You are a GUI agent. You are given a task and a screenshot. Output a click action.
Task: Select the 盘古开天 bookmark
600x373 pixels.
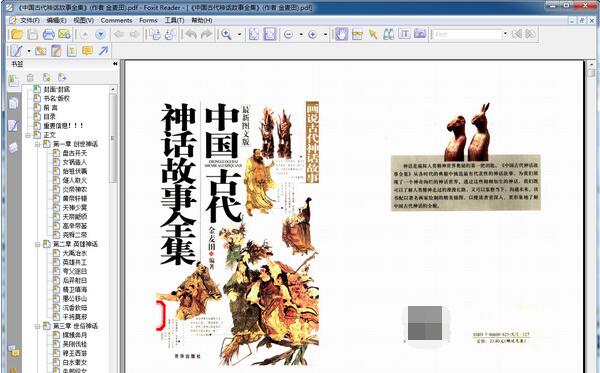pyautogui.click(x=75, y=153)
